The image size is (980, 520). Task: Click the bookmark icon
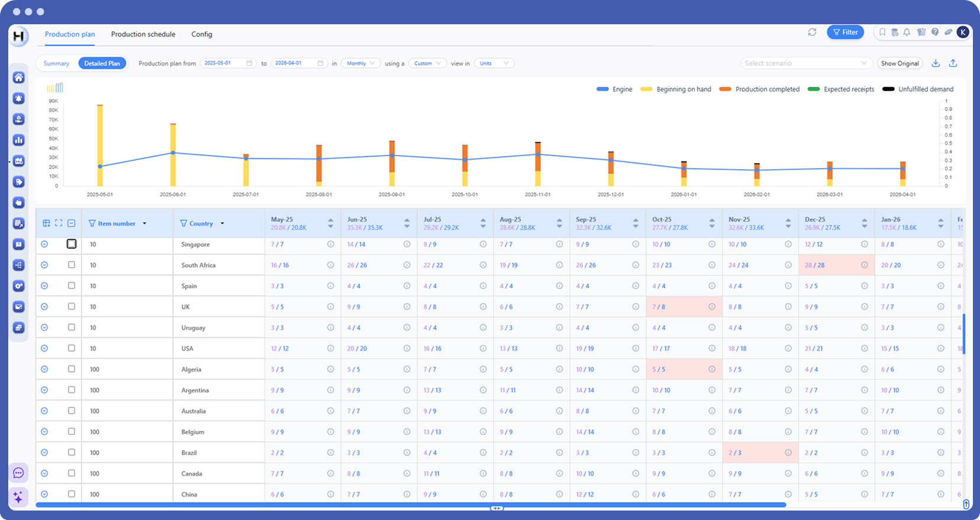(882, 32)
